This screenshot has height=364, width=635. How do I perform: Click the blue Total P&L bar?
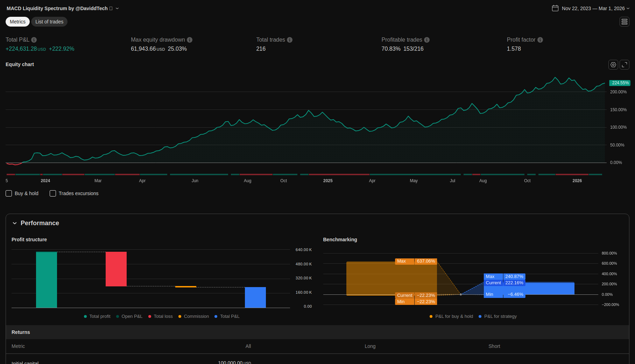tap(255, 297)
